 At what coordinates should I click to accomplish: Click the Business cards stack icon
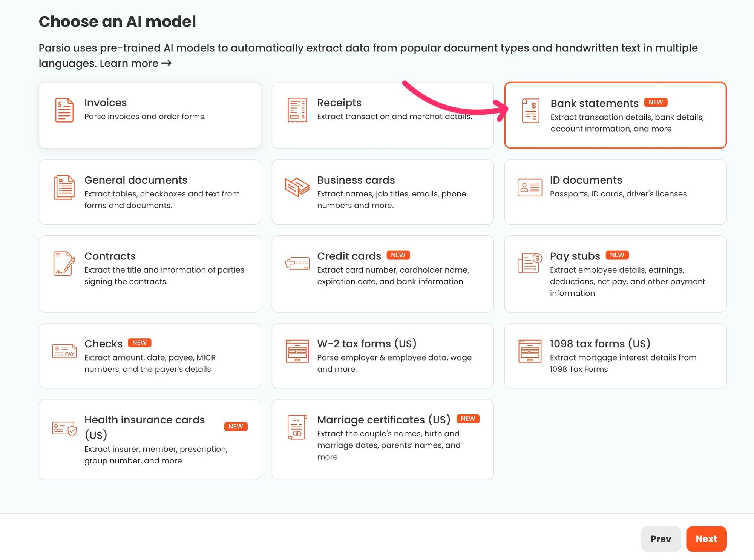coord(297,187)
